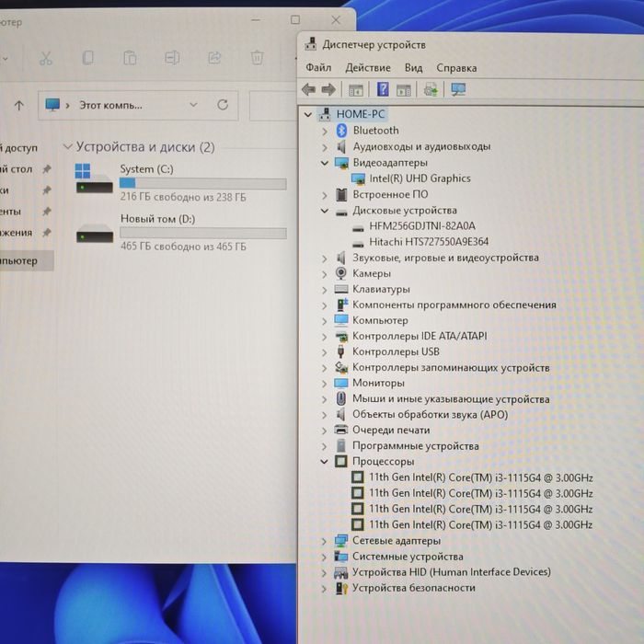Select the Новый том (D:) drive icon
Screen dimensions: 644x644
(95, 234)
